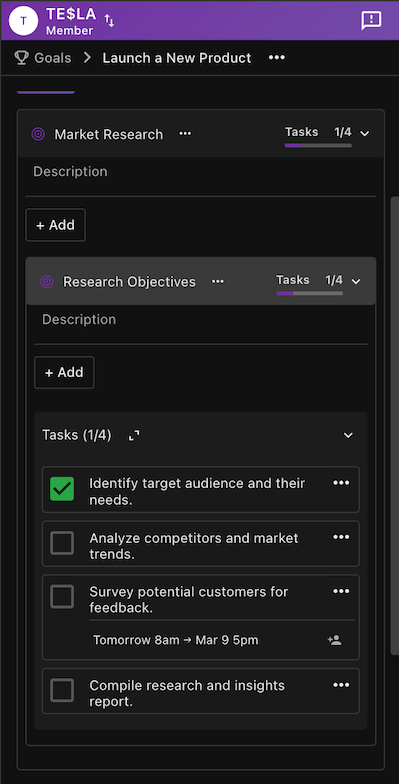Click Identify target audience task text

point(197,491)
